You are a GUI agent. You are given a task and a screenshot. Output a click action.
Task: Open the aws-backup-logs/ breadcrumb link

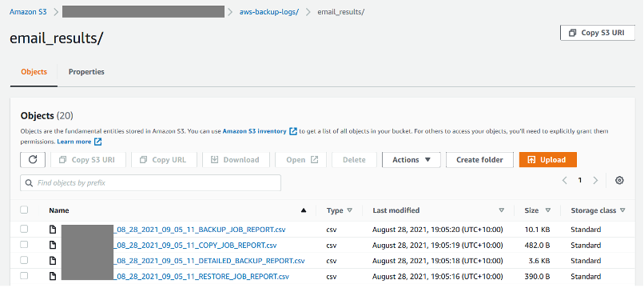269,11
